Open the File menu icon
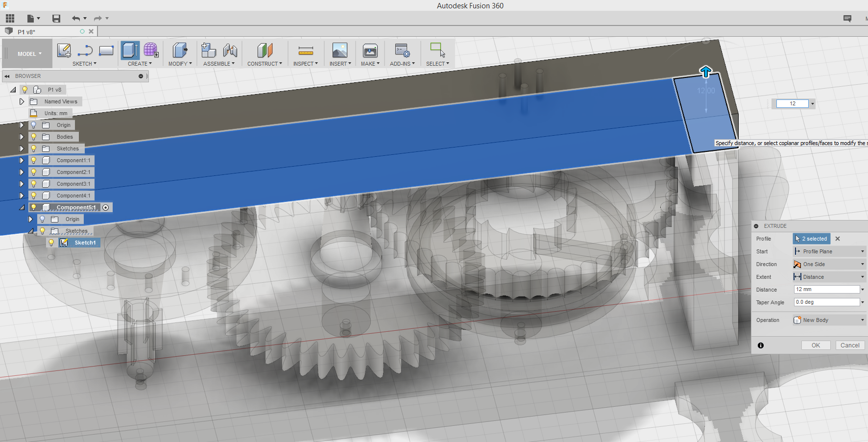Image resolution: width=868 pixels, height=442 pixels. [x=33, y=19]
